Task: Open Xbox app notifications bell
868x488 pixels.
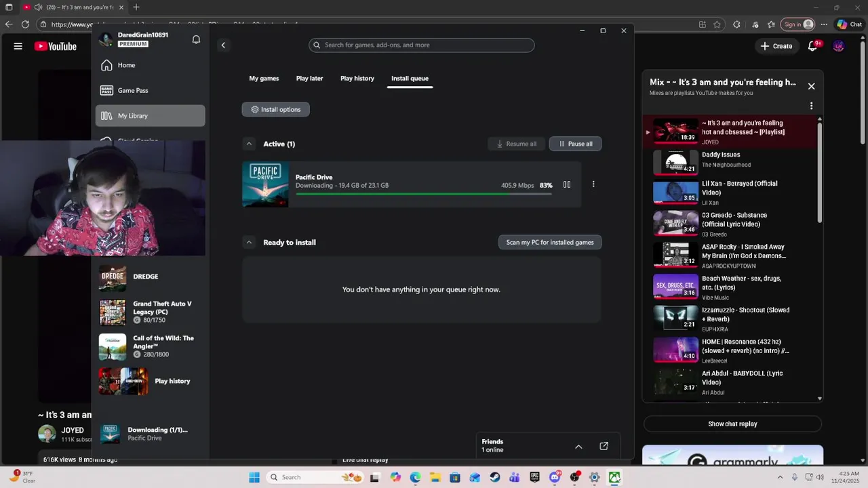Action: tap(196, 39)
